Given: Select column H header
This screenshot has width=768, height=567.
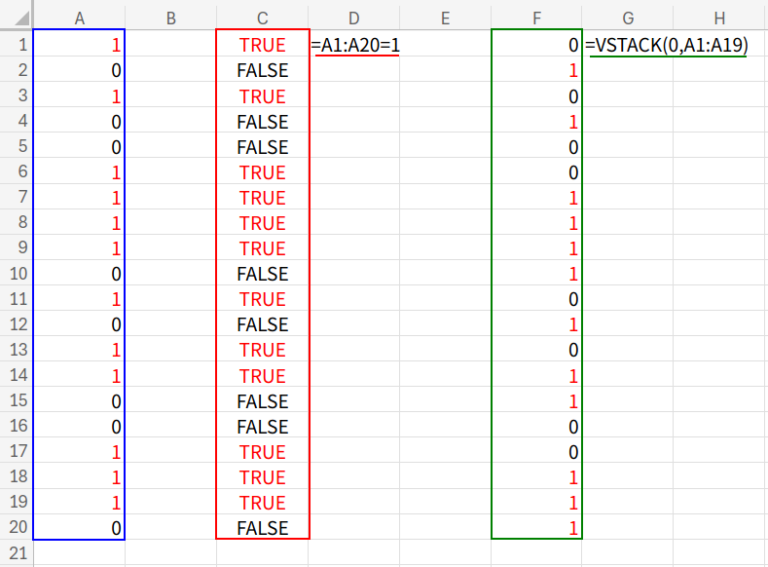Looking at the screenshot, I should 719,15.
